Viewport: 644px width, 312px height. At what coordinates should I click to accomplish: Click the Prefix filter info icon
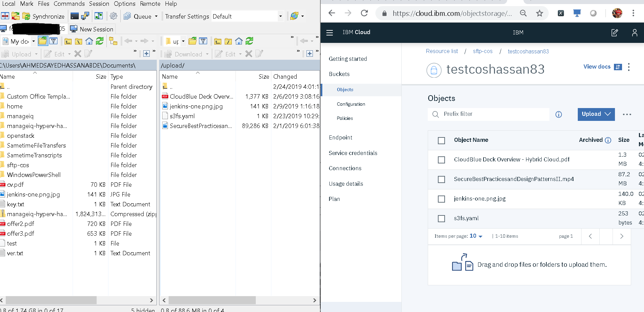(x=559, y=114)
